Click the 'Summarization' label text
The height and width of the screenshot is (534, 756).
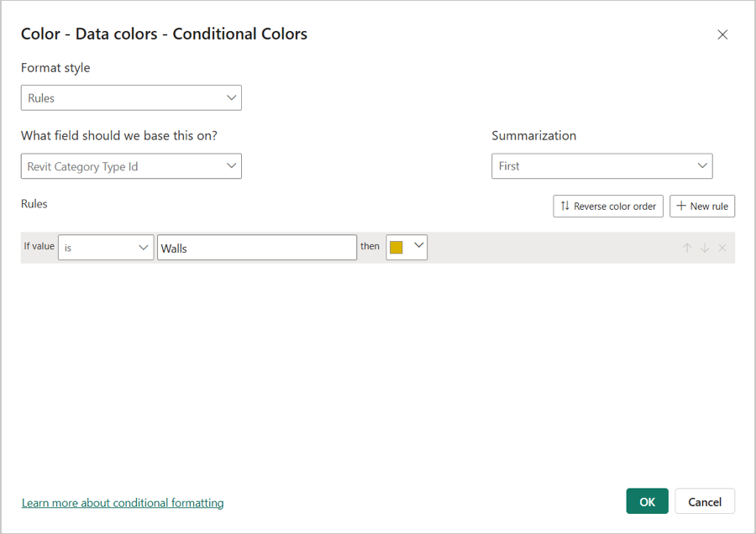coord(533,136)
